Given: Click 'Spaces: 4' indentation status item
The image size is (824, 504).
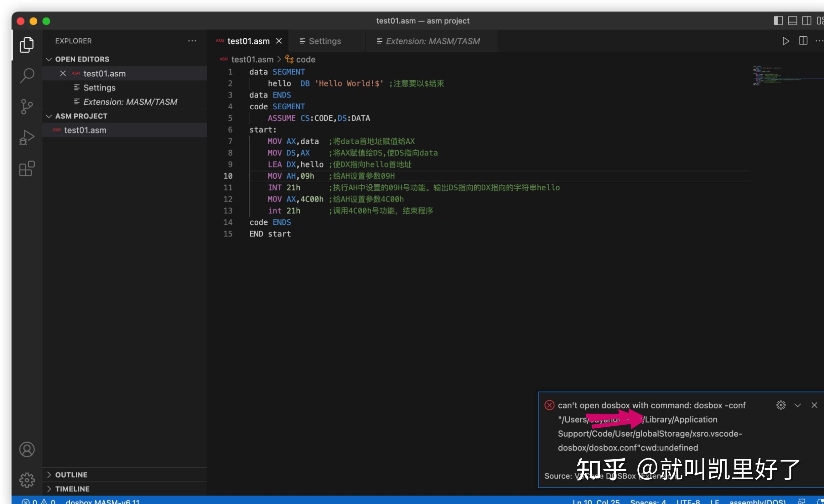Looking at the screenshot, I should click(x=648, y=501).
